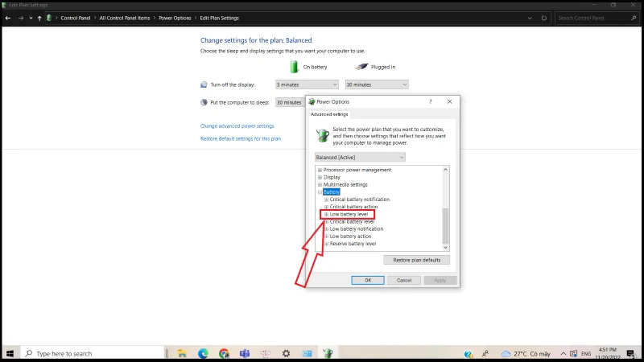Screen dimensions: 644x362
Task: Open Microsoft Edge from the taskbar
Action: (x=203, y=353)
